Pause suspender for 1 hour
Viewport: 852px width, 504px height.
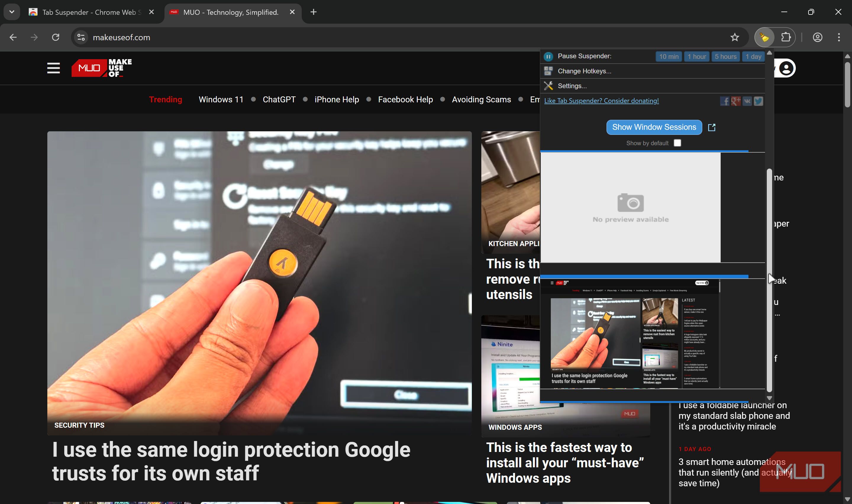(696, 56)
